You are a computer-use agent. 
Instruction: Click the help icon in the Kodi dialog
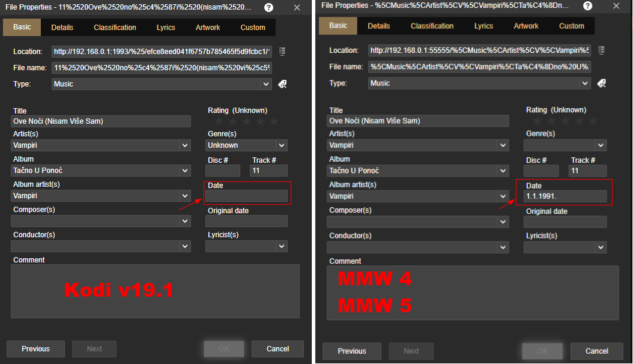(269, 8)
